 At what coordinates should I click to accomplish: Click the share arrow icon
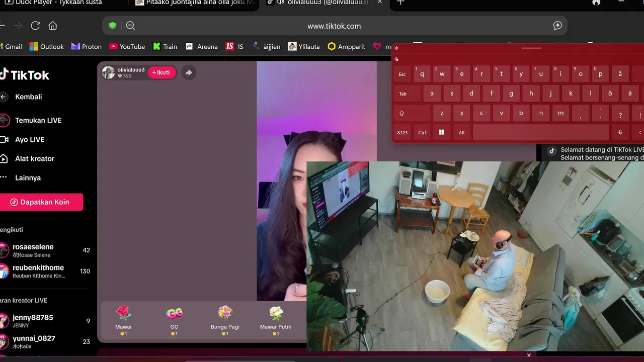tap(189, 72)
